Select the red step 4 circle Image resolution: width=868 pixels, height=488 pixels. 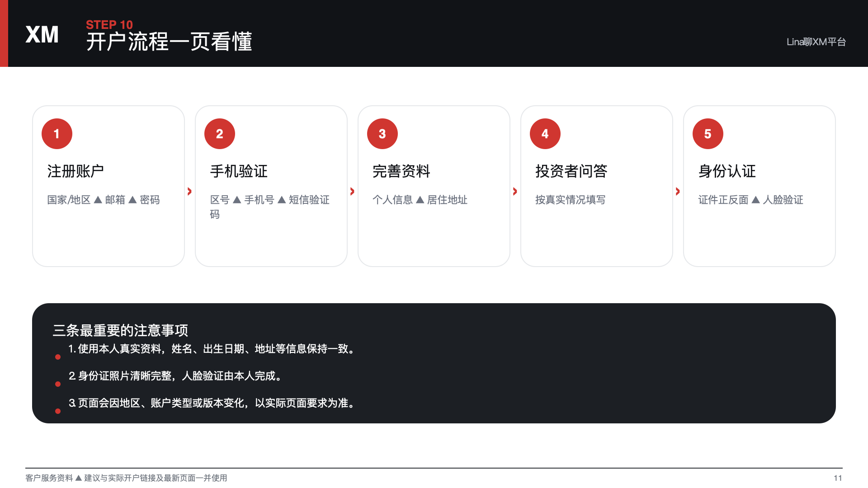545,134
